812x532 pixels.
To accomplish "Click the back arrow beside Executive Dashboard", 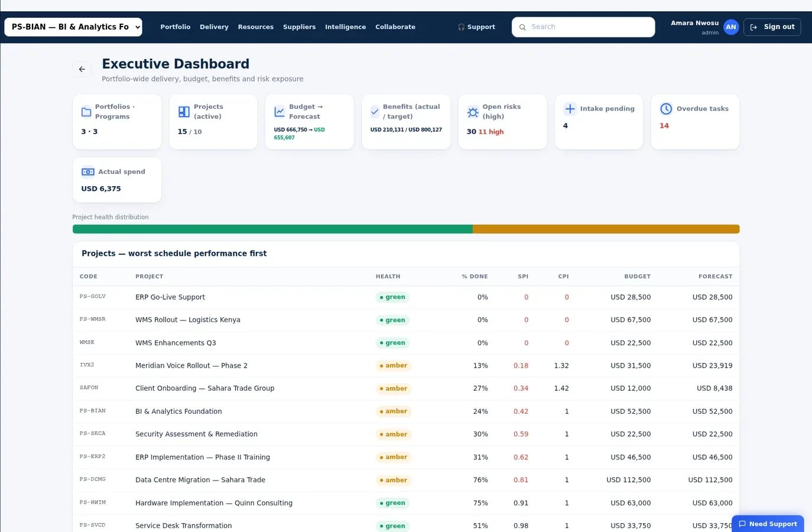I will click(x=82, y=70).
